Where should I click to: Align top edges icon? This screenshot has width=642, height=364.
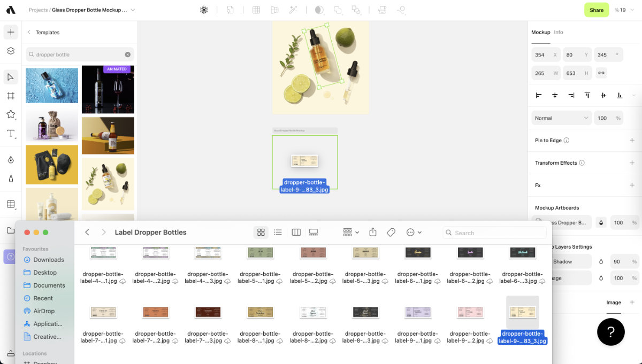587,95
